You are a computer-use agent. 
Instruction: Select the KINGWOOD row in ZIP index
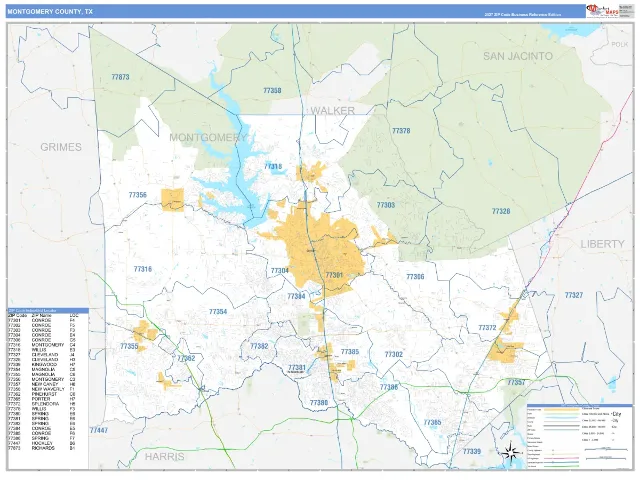(x=43, y=364)
